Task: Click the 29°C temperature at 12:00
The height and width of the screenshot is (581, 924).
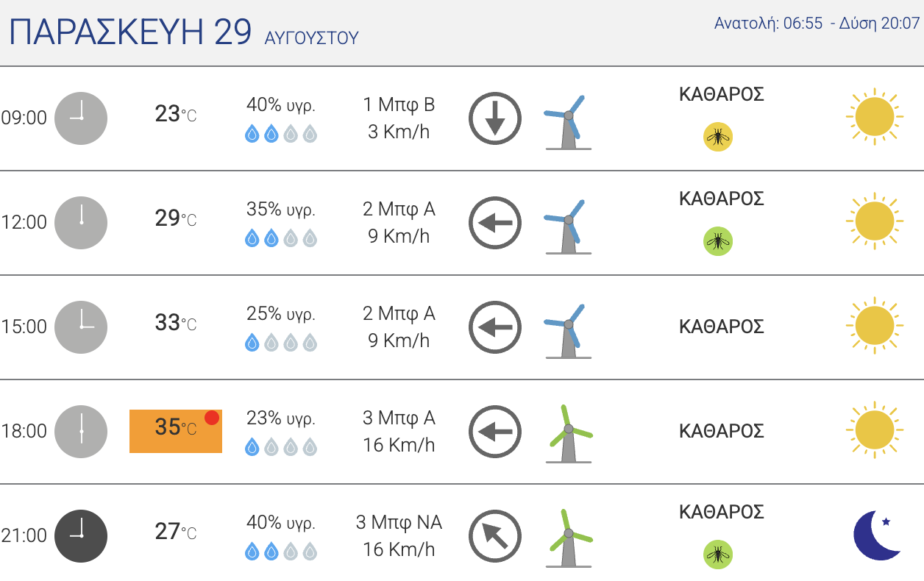Action: pos(176,218)
